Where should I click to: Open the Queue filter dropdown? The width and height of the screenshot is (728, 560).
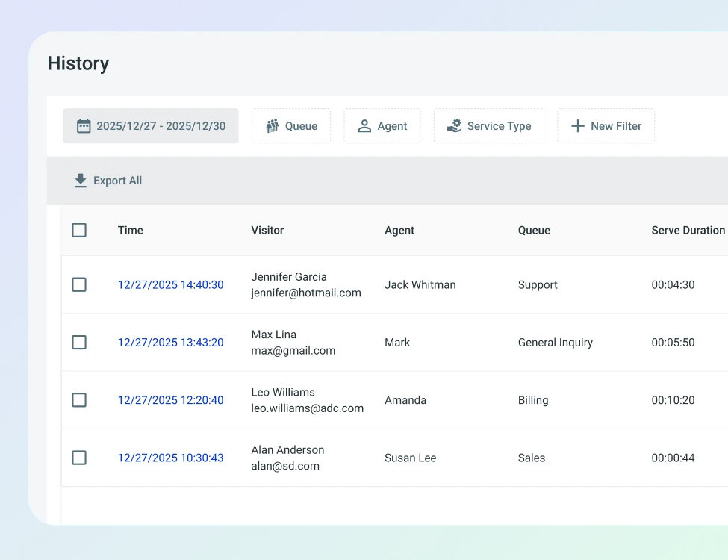pyautogui.click(x=291, y=125)
